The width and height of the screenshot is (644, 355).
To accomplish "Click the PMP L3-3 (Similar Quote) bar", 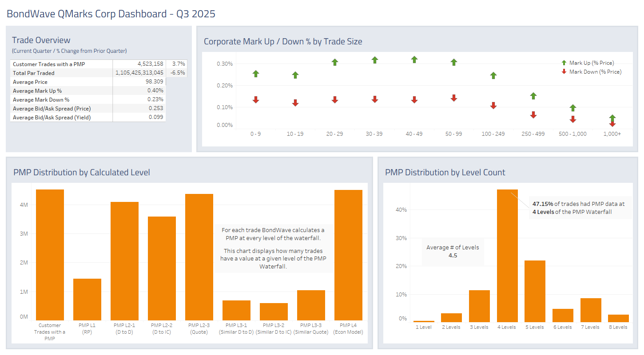I will click(311, 305).
